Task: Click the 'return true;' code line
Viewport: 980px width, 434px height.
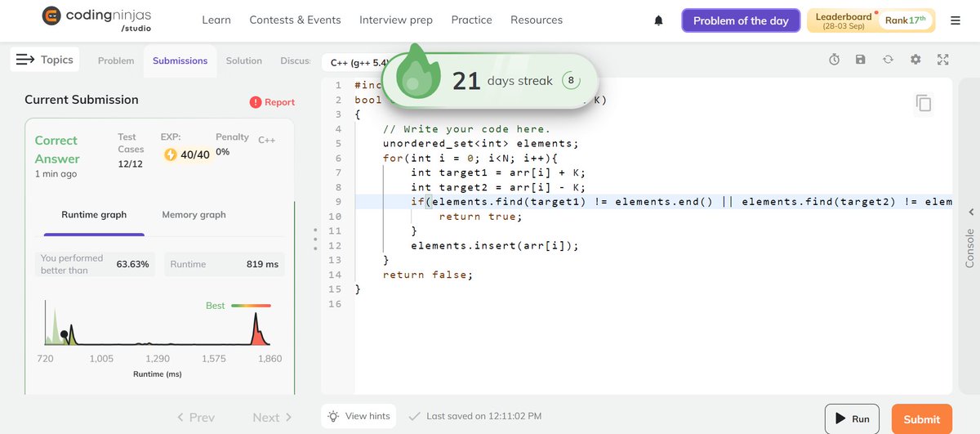Action: 480,217
